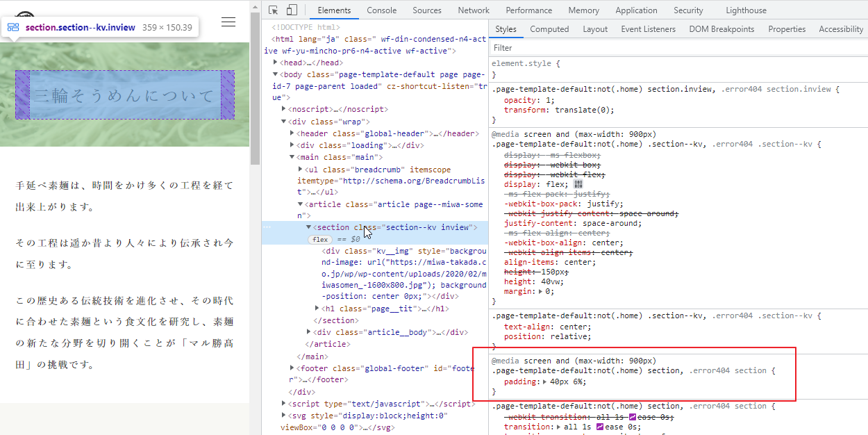Open the DOM Breakpoints pane
The width and height of the screenshot is (868, 435).
[x=721, y=29]
